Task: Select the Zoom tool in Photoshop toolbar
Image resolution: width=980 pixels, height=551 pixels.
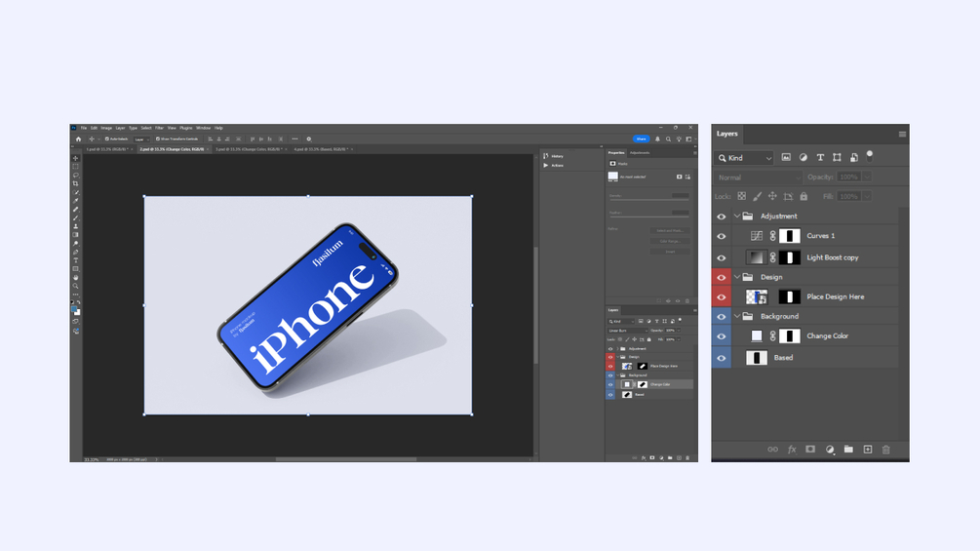Action: [x=76, y=286]
